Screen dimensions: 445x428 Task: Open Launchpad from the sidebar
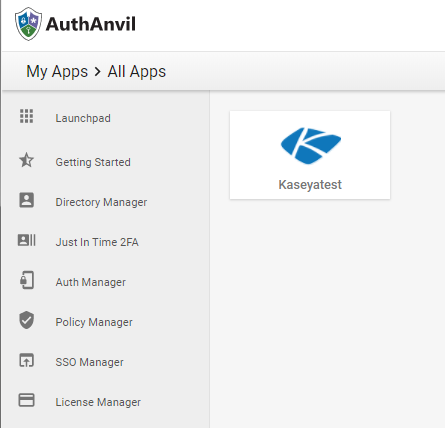pyautogui.click(x=83, y=118)
